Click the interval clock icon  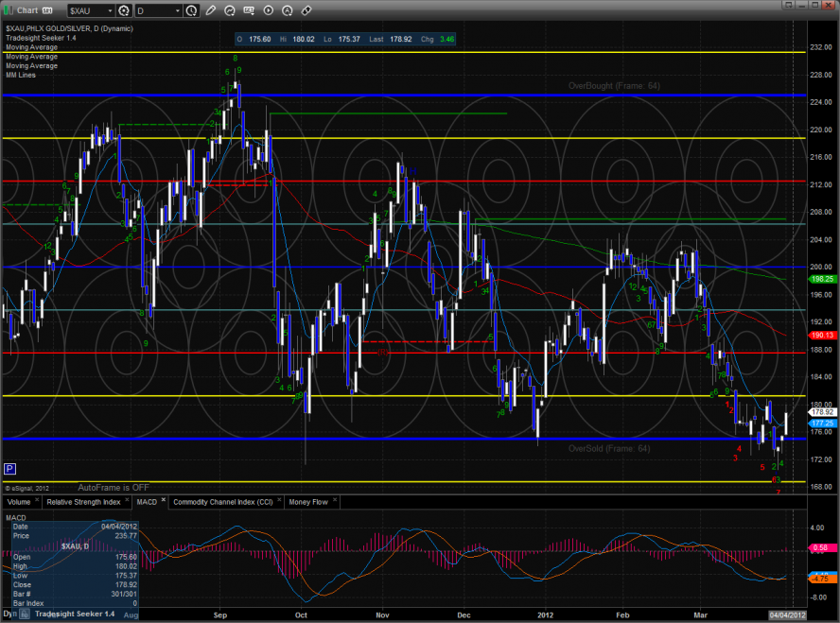pyautogui.click(x=193, y=10)
